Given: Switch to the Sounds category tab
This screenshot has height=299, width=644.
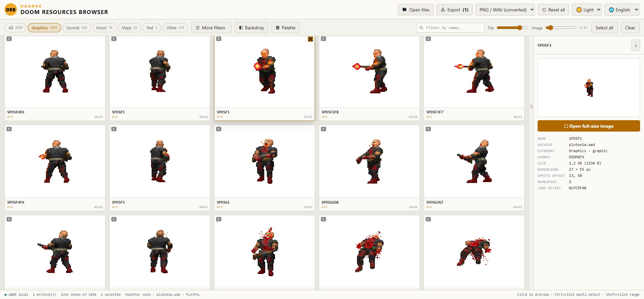Looking at the screenshot, I should (77, 28).
